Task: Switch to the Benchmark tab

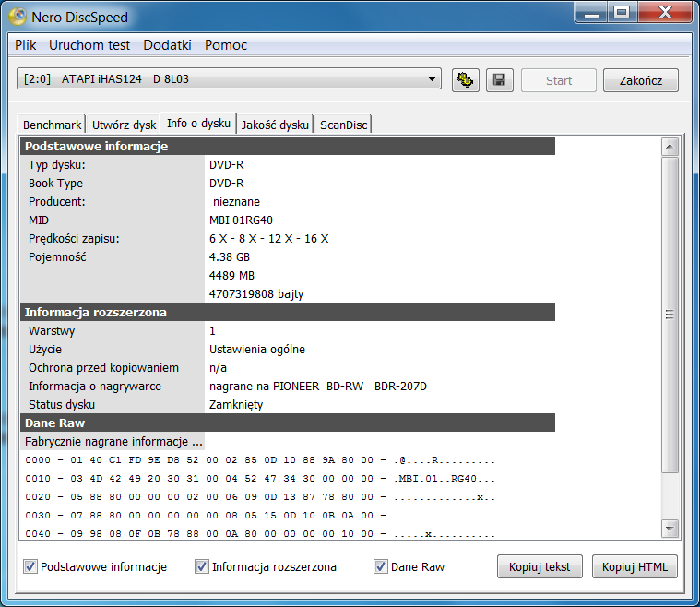Action: click(53, 125)
